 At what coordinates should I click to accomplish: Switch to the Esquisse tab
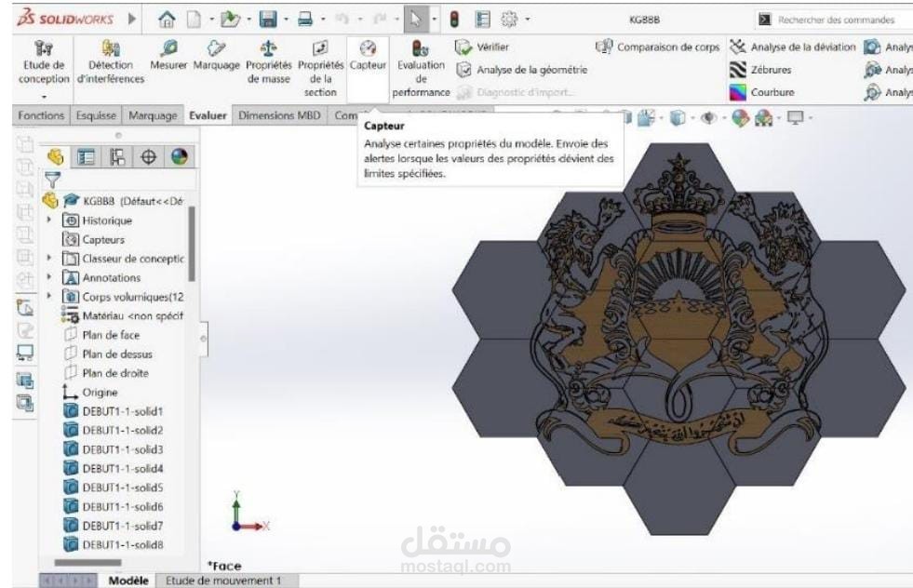tap(96, 115)
